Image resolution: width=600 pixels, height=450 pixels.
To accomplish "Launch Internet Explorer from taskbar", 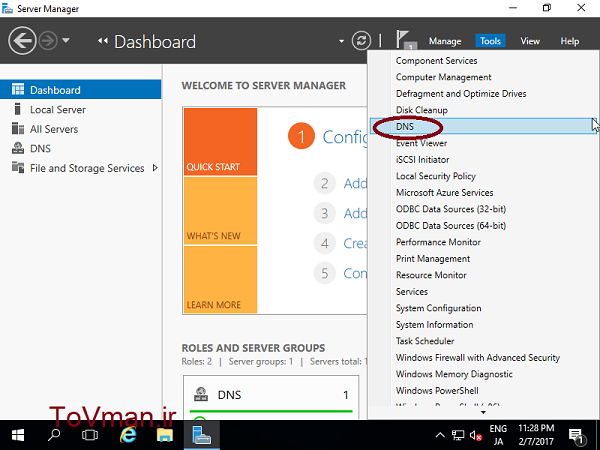I will pos(128,435).
